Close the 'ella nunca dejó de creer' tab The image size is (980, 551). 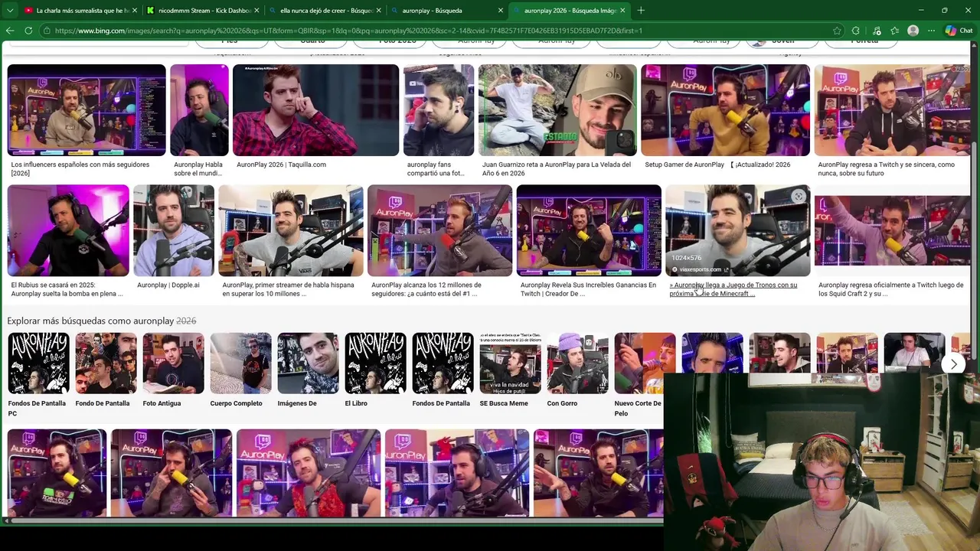click(x=379, y=11)
